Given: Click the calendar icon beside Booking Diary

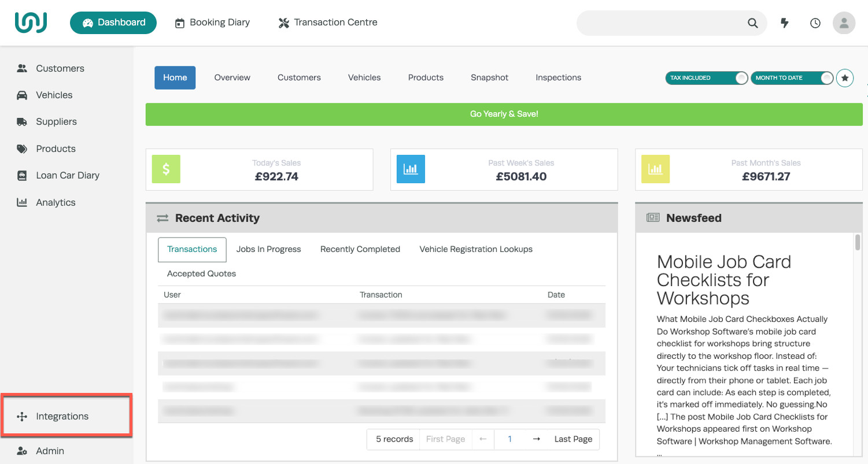Looking at the screenshot, I should 180,23.
